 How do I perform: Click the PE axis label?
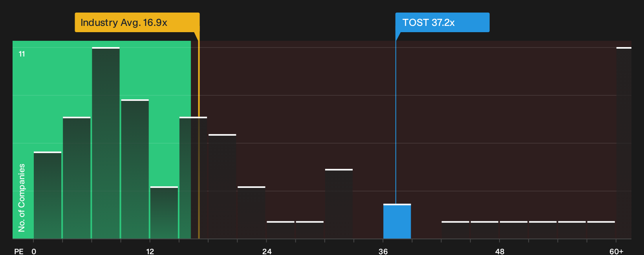pyautogui.click(x=18, y=251)
